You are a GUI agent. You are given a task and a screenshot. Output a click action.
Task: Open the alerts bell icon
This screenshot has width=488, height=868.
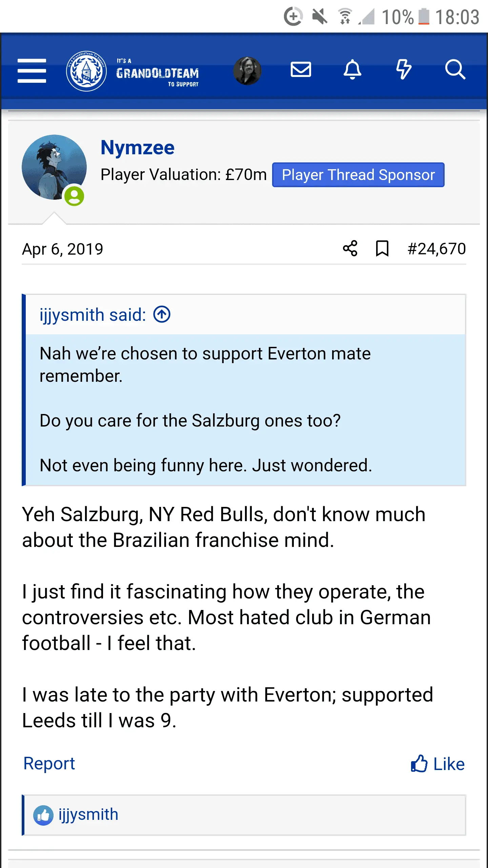point(352,70)
